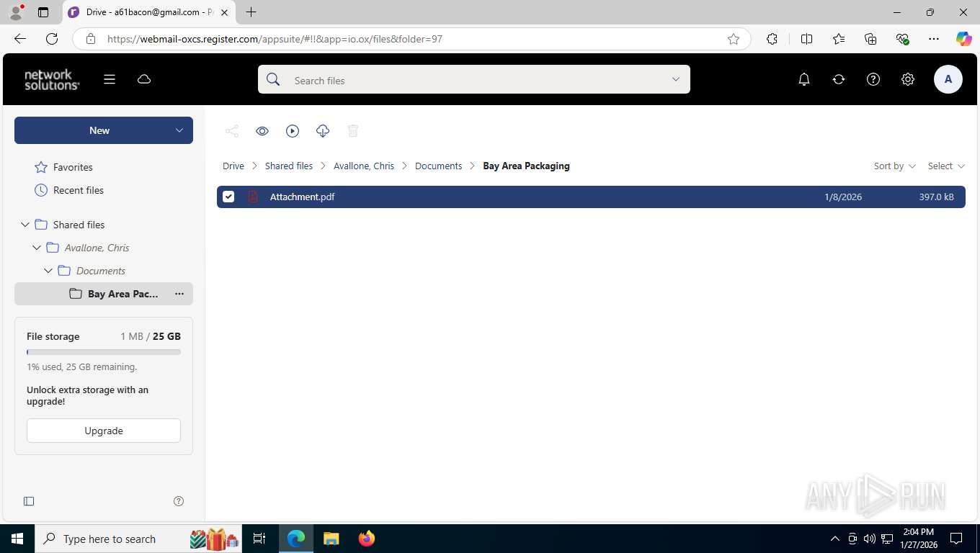Viewport: 980px width, 553px height.
Task: Open the app launcher hamburger menu
Action: (x=110, y=79)
